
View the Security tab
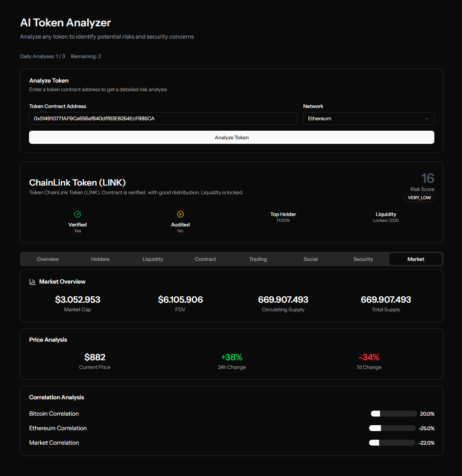coord(363,259)
